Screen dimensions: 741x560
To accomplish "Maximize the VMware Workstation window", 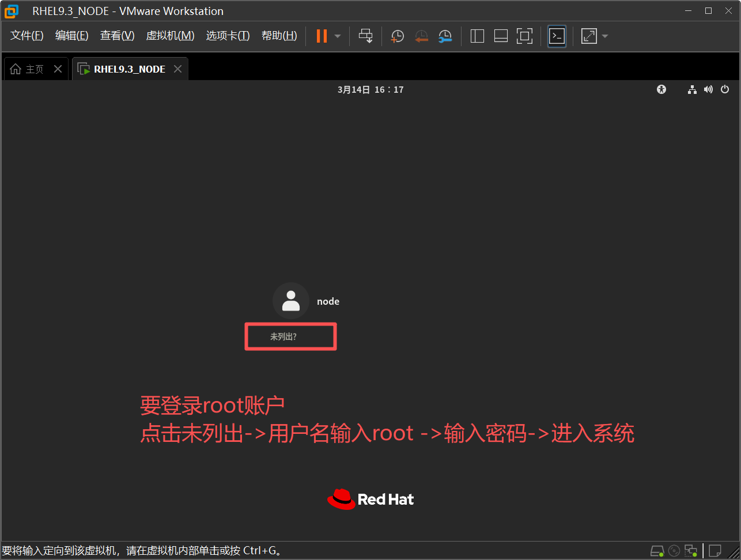I will (709, 11).
